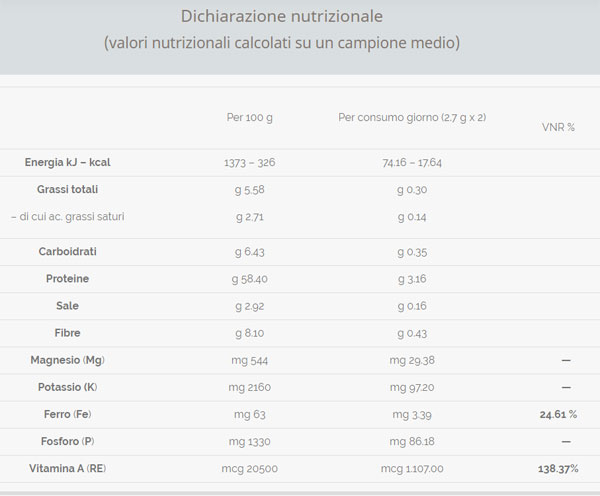The height and width of the screenshot is (496, 600).
Task: Select the value '74.16 – 17.64'
Action: 412,163
